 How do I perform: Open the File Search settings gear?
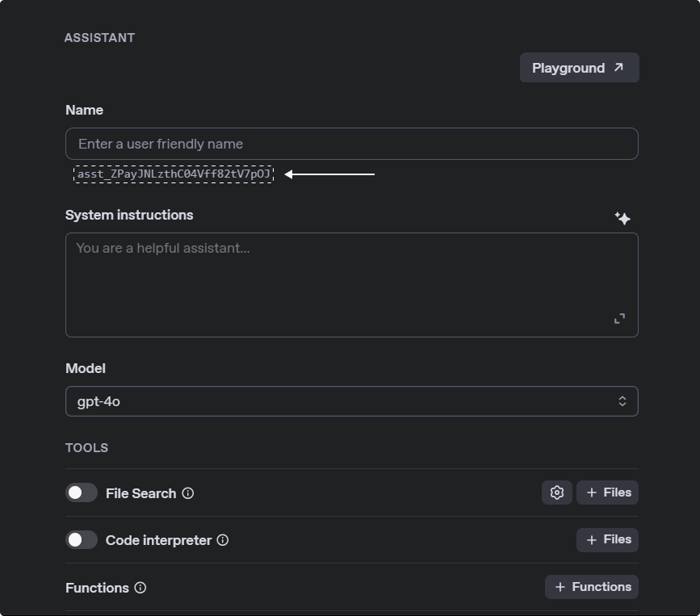(556, 492)
